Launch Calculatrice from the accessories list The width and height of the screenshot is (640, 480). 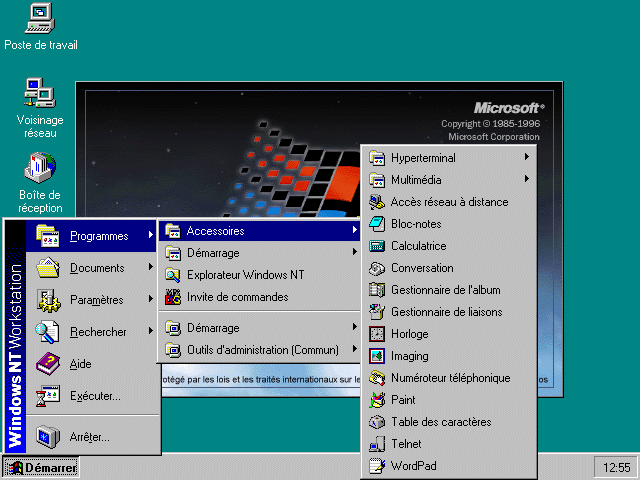(418, 246)
